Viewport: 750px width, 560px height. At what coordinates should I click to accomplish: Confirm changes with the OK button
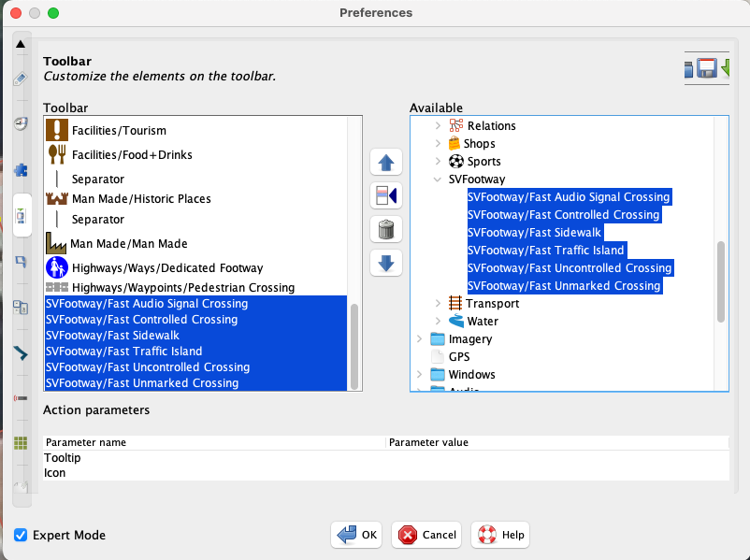[355, 534]
